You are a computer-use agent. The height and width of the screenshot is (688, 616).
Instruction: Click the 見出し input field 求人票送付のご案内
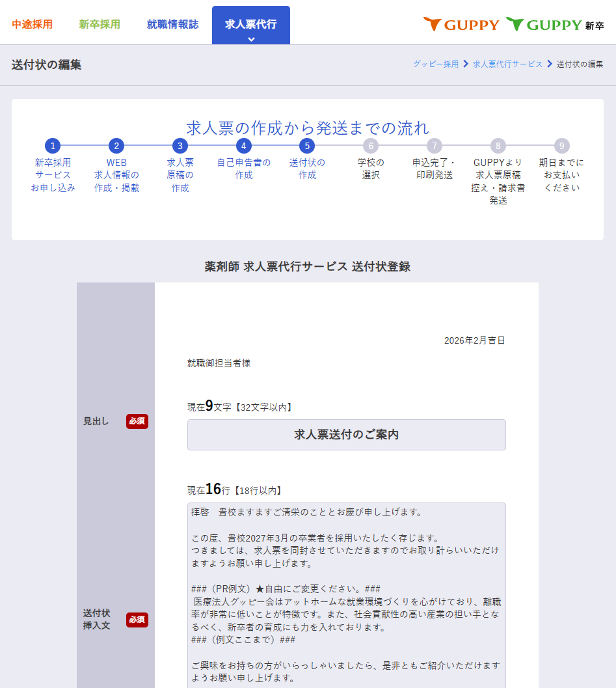346,435
